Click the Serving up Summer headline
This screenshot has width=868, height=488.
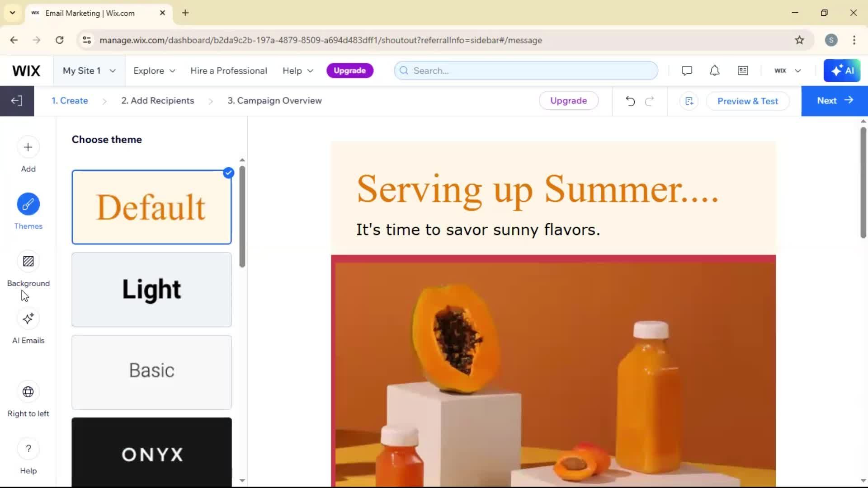(x=538, y=190)
